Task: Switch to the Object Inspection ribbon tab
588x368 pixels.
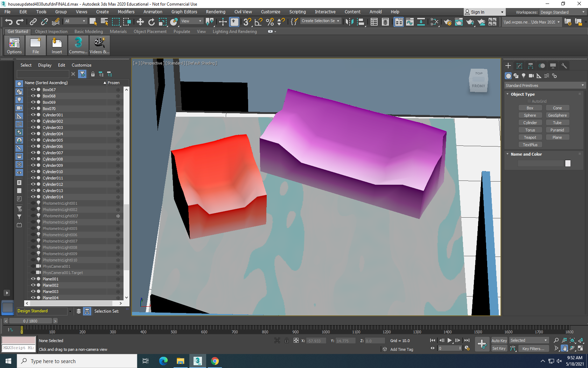Action: 51,32
